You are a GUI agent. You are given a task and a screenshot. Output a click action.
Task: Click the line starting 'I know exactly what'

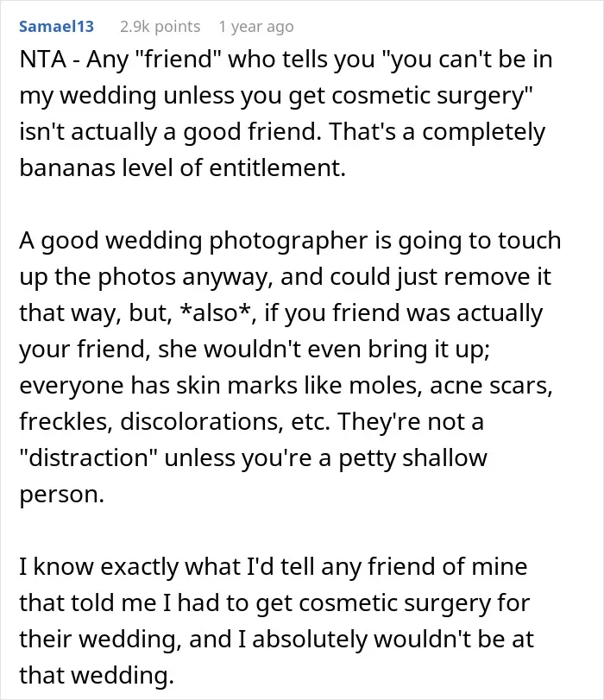(x=274, y=567)
